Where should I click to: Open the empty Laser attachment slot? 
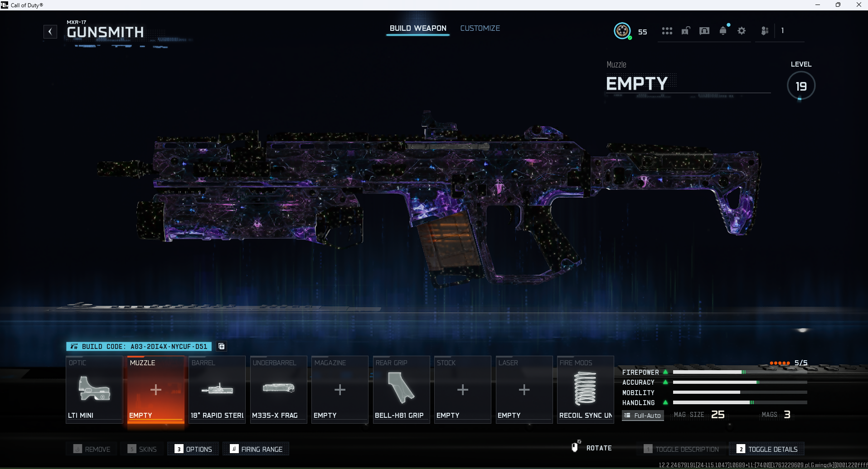[524, 390]
